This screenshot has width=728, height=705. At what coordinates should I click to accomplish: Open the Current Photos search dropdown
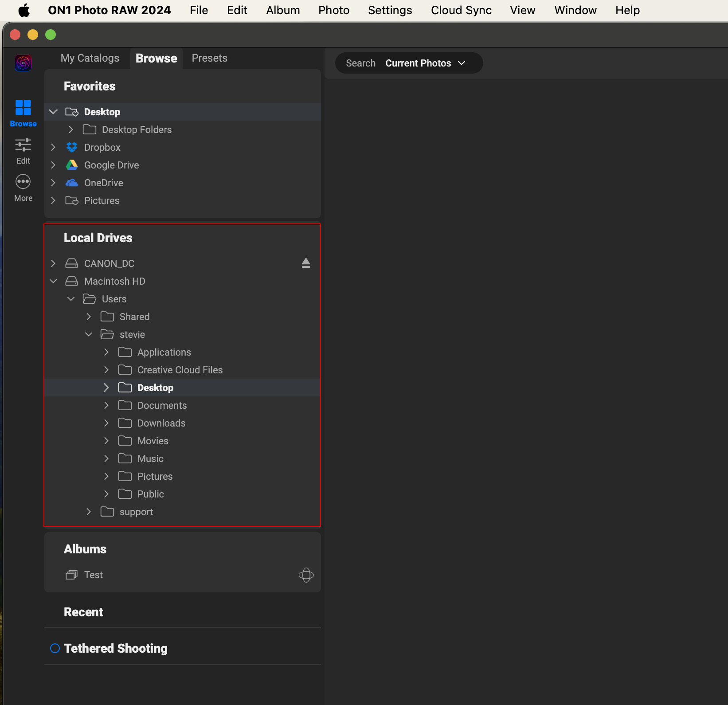(425, 63)
